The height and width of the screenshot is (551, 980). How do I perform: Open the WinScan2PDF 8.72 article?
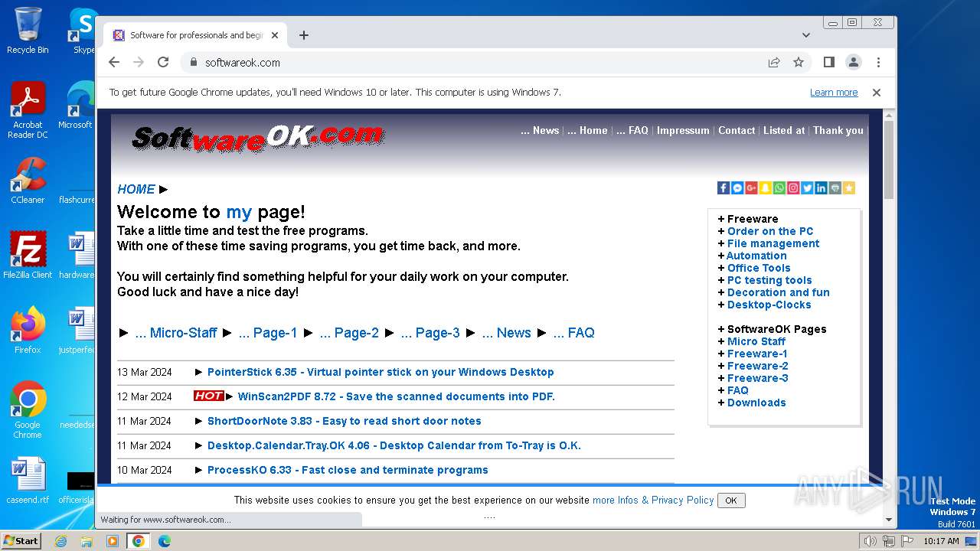tap(397, 396)
